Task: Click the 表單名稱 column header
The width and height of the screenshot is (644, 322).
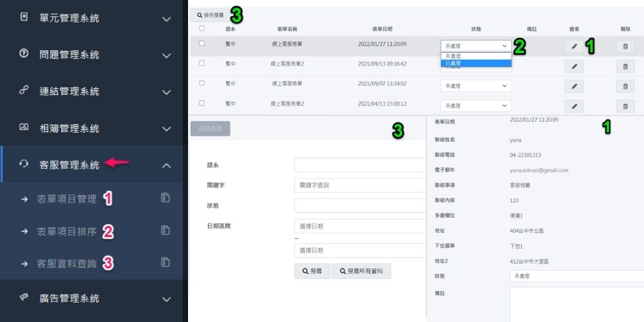Action: coord(287,29)
